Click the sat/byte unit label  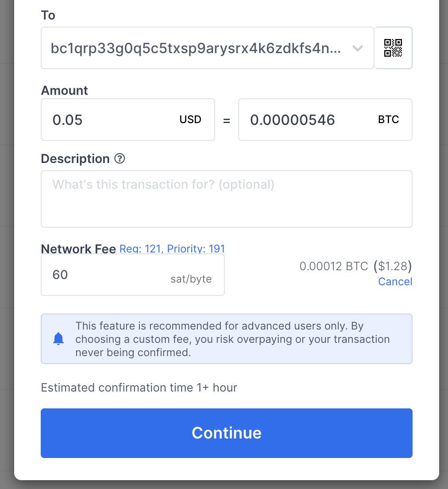point(191,279)
